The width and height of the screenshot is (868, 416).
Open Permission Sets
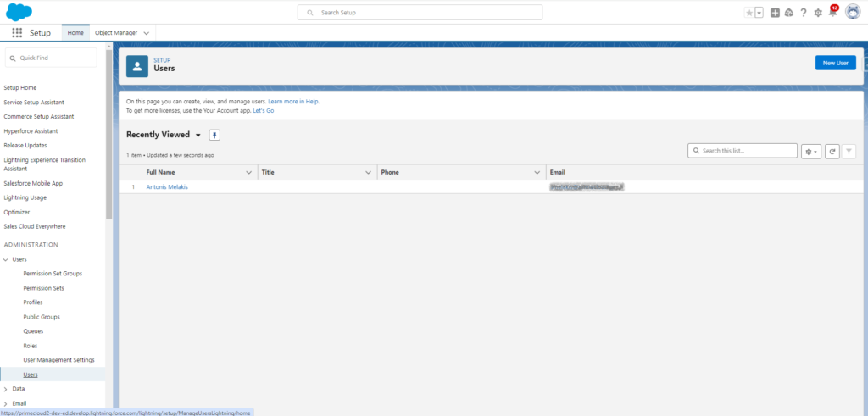click(x=44, y=288)
